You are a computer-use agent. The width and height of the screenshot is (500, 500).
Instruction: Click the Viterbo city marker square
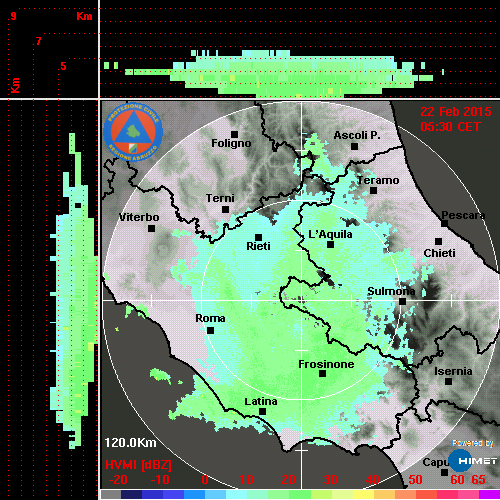[151, 229]
